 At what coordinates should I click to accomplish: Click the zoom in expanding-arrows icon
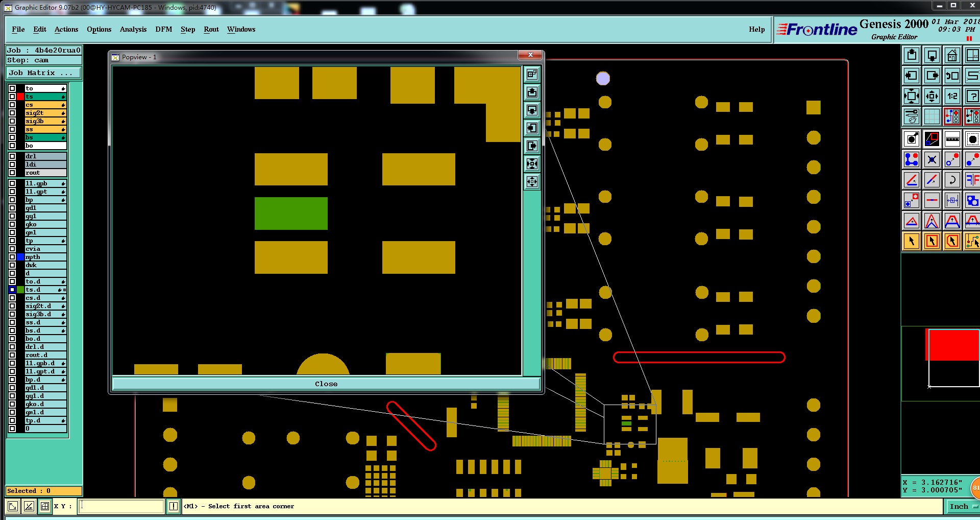(x=912, y=96)
